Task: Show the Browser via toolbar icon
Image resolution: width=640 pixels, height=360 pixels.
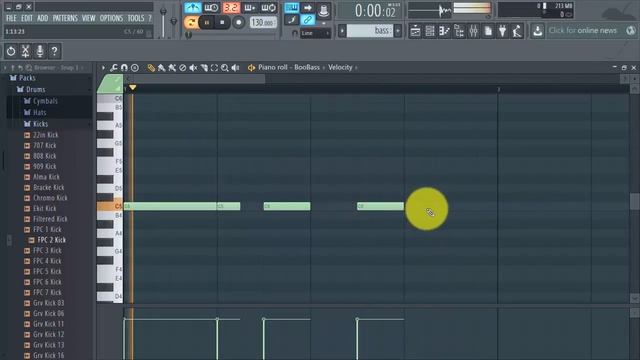Action: click(x=459, y=31)
